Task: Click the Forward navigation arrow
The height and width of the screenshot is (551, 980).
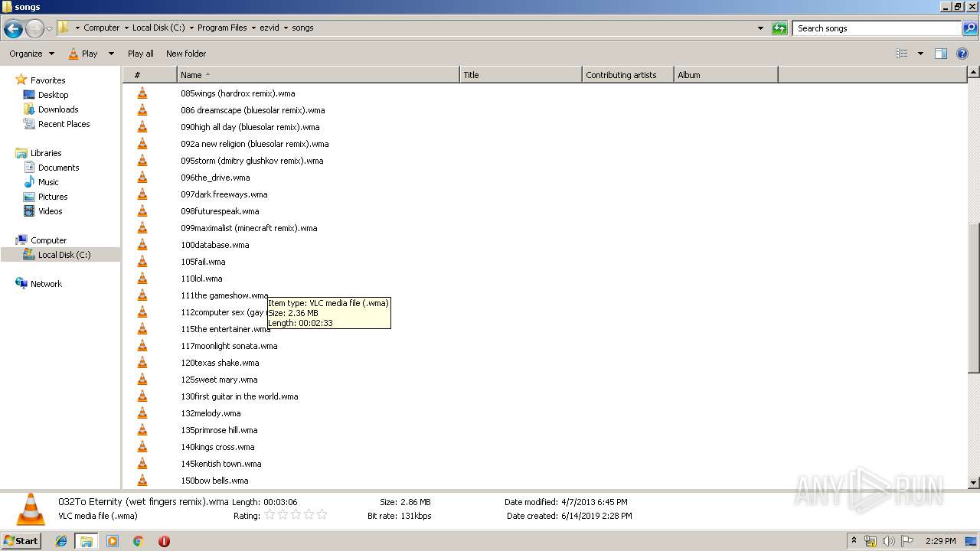Action: pyautogui.click(x=34, y=28)
